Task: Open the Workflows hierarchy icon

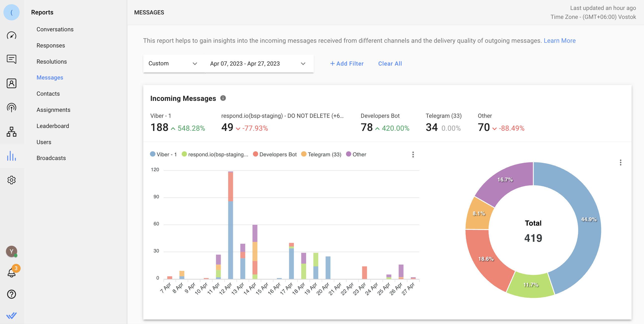Action: tap(11, 132)
